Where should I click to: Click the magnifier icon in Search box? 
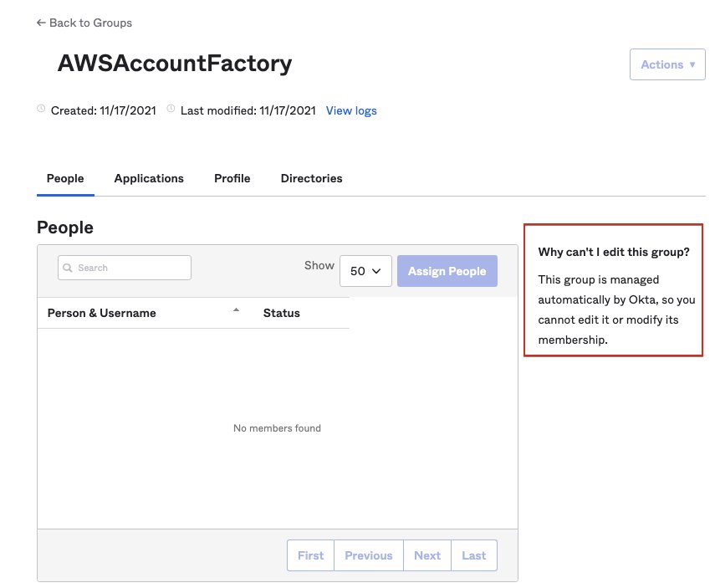[68, 268]
